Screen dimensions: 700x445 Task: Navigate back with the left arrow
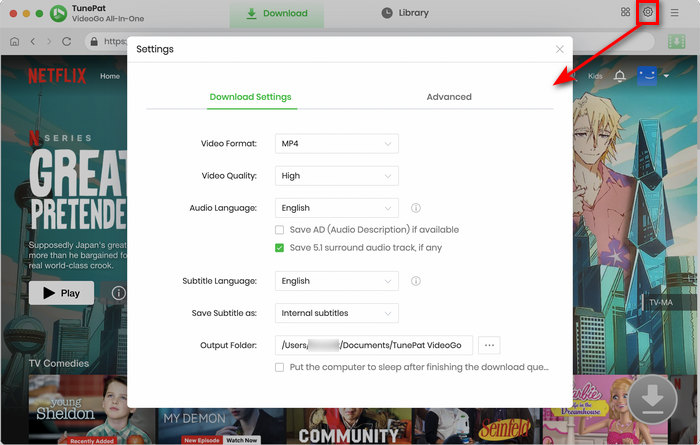click(x=33, y=42)
